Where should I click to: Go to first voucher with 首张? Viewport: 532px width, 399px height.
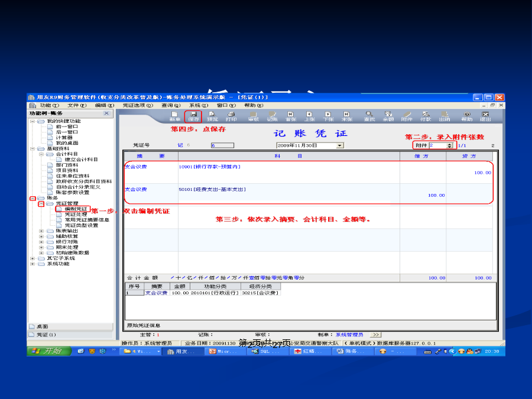pos(291,116)
